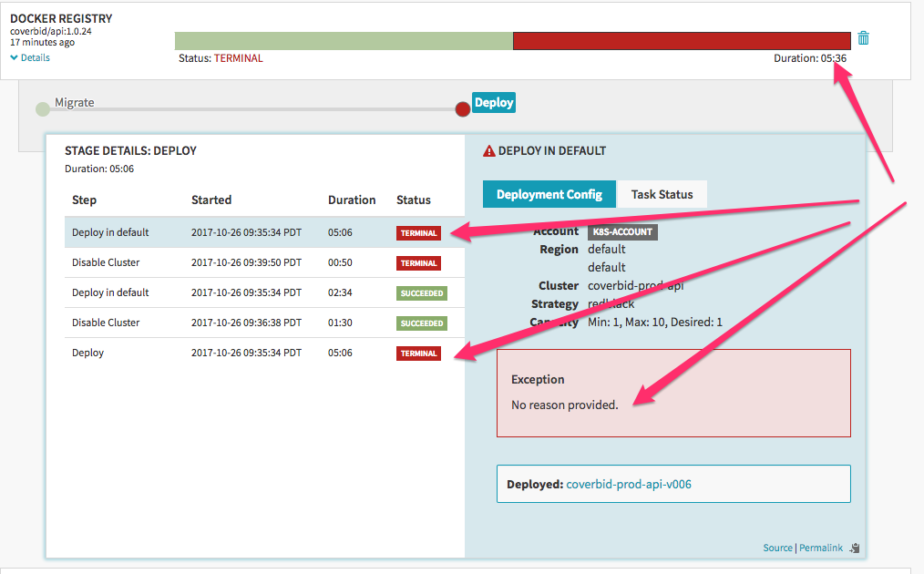
Task: Select the Deployment Config tab
Action: pyautogui.click(x=549, y=194)
